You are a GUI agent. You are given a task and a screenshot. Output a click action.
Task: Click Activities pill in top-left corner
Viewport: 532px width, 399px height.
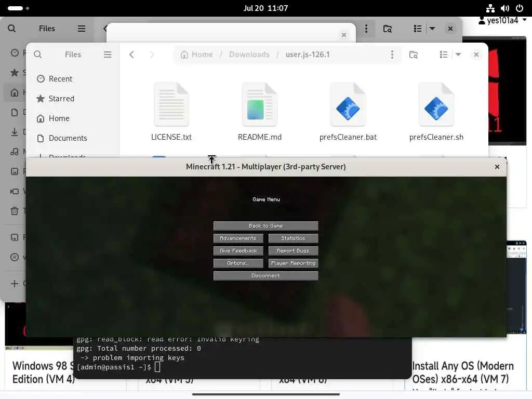15,8
